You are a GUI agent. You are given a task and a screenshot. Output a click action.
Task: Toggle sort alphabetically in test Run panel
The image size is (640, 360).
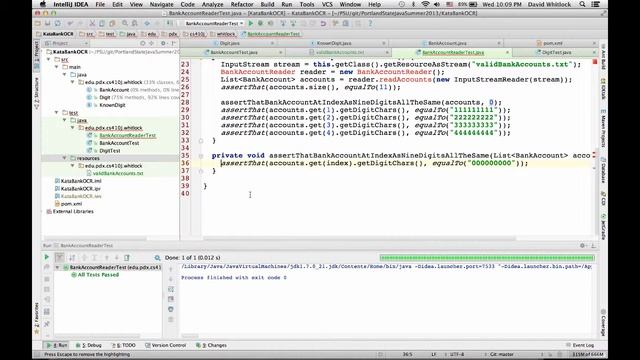point(72,258)
